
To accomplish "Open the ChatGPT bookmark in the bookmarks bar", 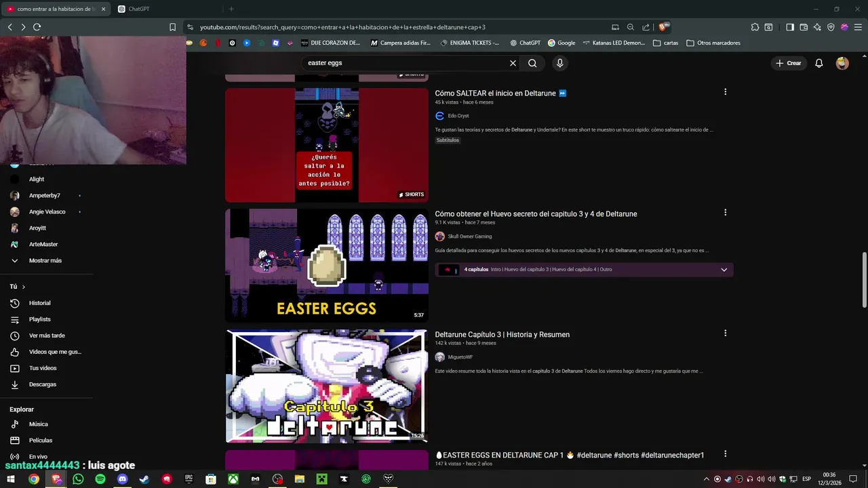I will tap(525, 43).
